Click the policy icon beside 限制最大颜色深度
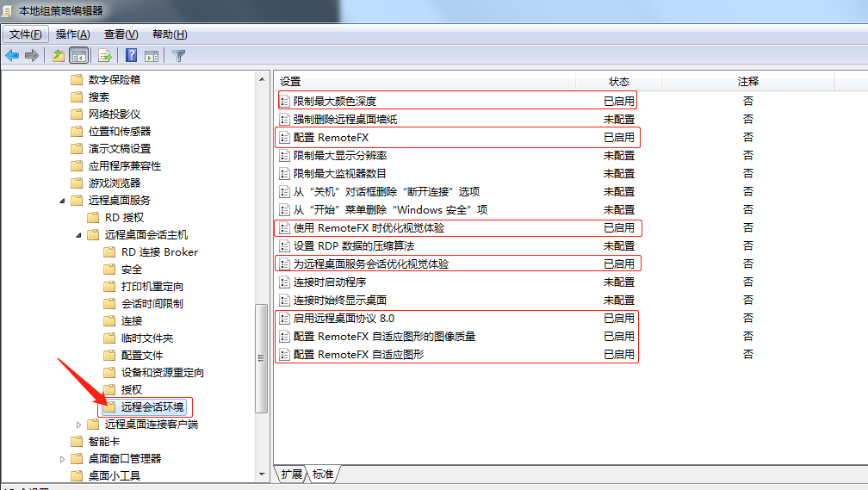 (x=284, y=102)
